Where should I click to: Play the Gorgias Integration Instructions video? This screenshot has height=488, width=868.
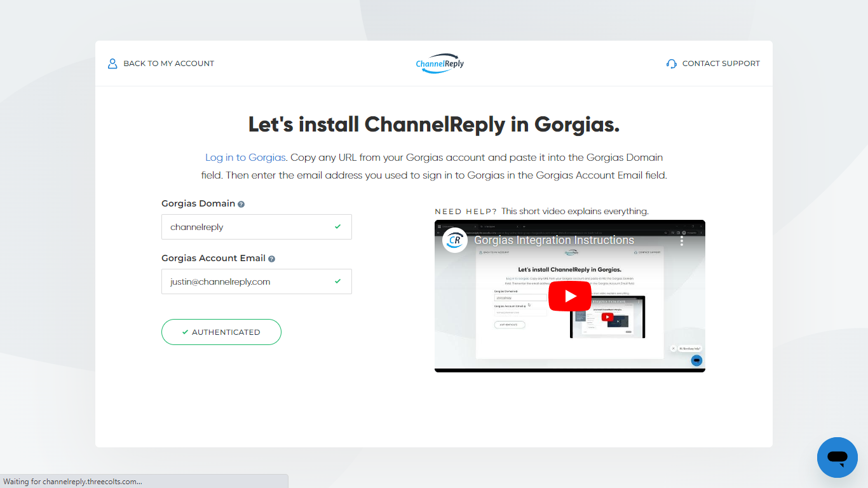[x=570, y=296]
